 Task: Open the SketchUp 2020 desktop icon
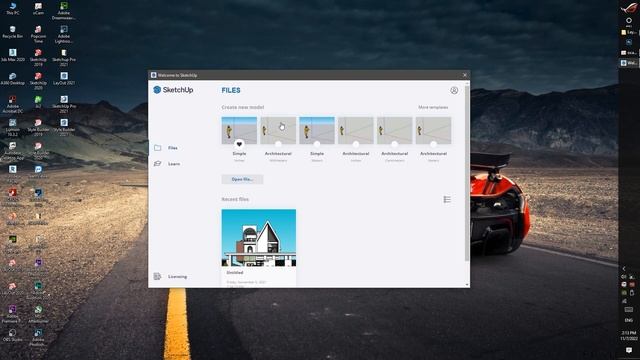coord(38,81)
